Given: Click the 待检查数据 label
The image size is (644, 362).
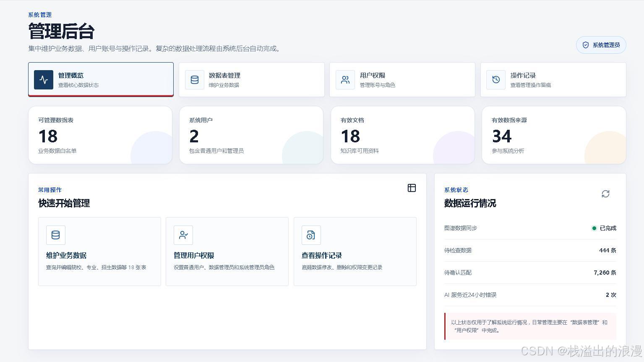Looking at the screenshot, I should pyautogui.click(x=458, y=250).
